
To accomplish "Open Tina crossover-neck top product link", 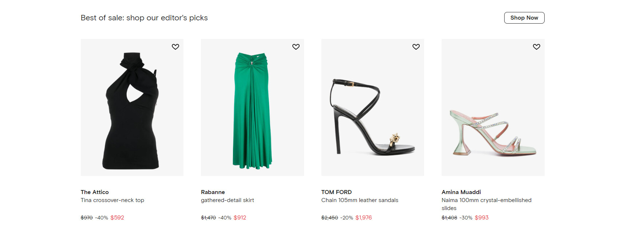I will click(x=112, y=200).
